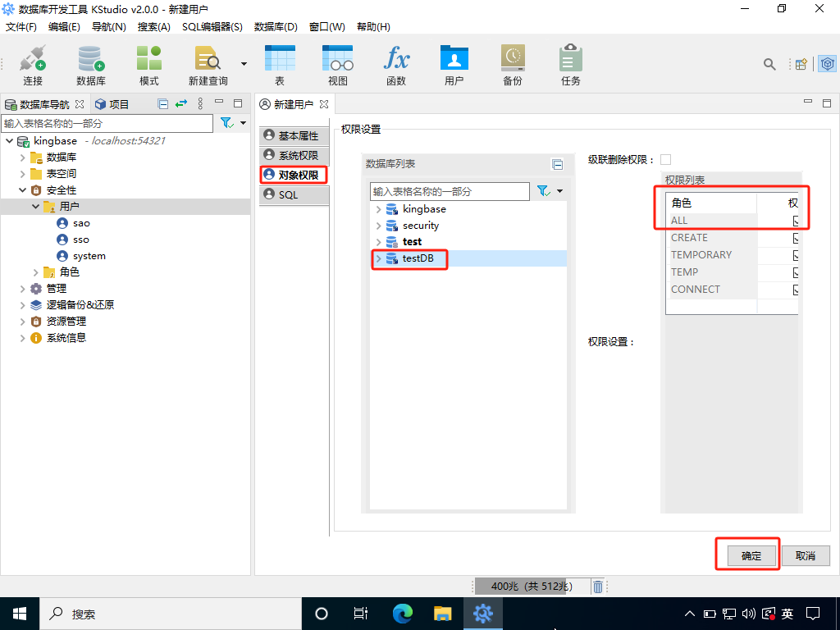840x630 pixels.
Task: Click the 表 table toolbar icon
Action: tap(280, 58)
